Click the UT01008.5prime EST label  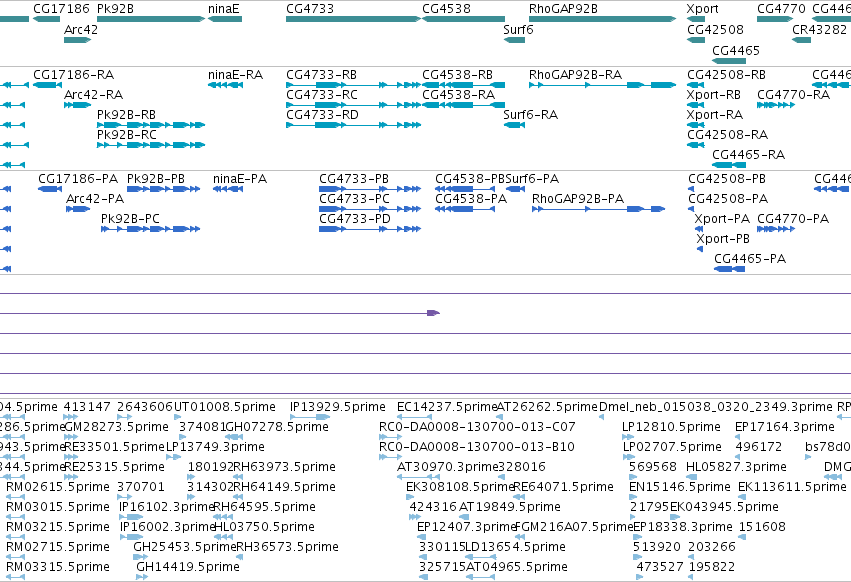[225, 407]
